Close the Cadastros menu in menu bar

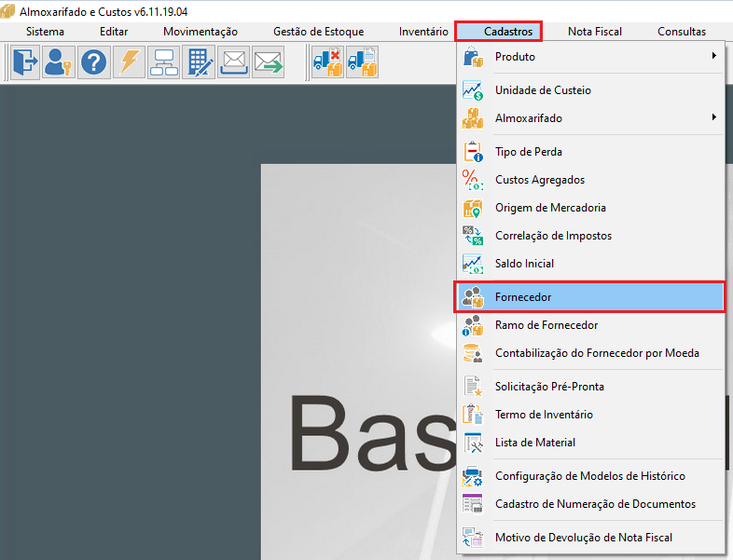tap(498, 32)
